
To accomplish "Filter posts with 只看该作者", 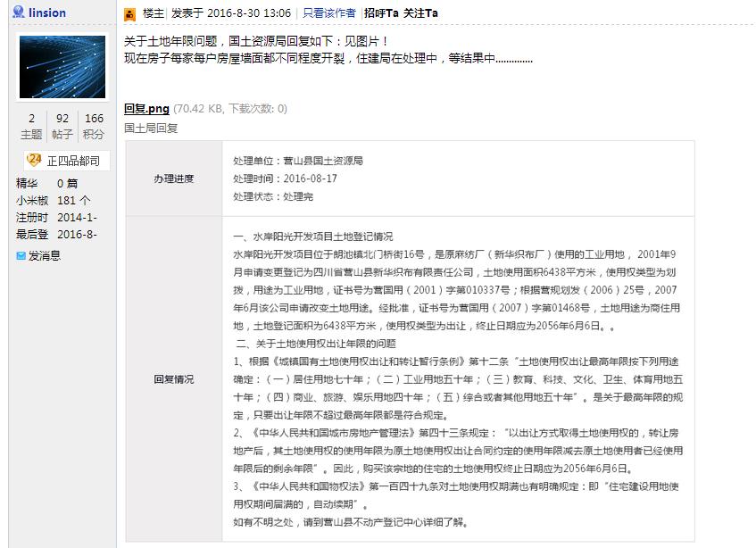I will [329, 13].
